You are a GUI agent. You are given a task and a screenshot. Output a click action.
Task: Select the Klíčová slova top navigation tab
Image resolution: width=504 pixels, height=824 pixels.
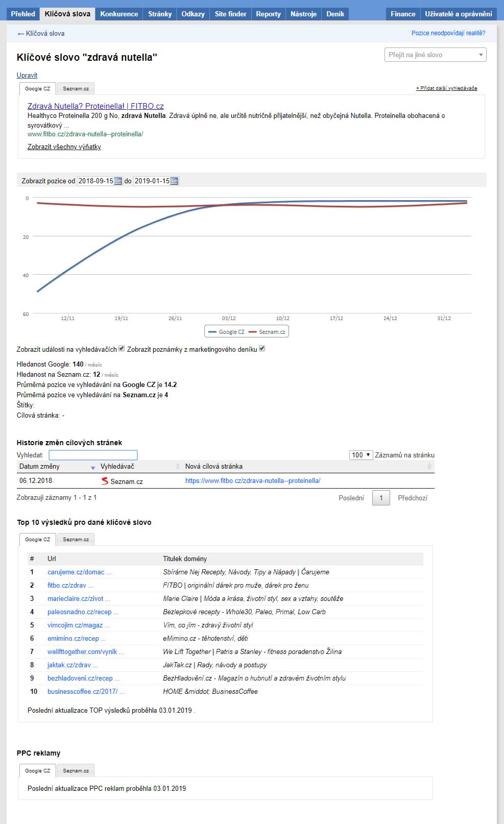[x=67, y=14]
